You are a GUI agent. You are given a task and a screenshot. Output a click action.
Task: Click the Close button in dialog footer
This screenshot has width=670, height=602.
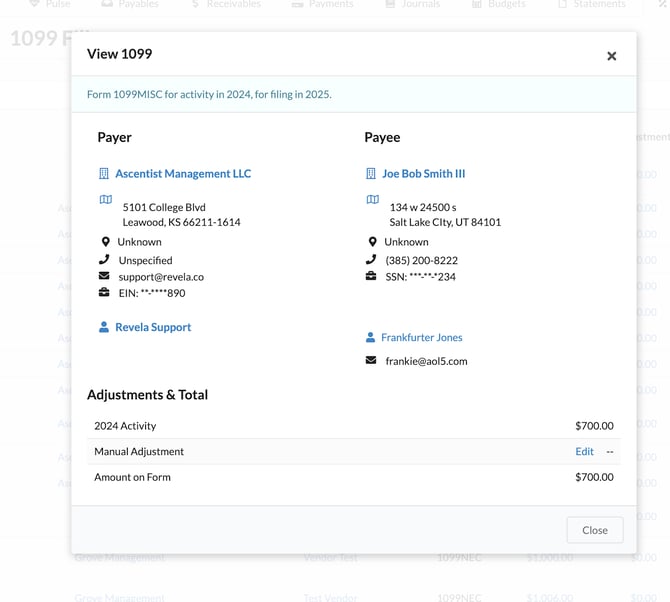point(594,530)
